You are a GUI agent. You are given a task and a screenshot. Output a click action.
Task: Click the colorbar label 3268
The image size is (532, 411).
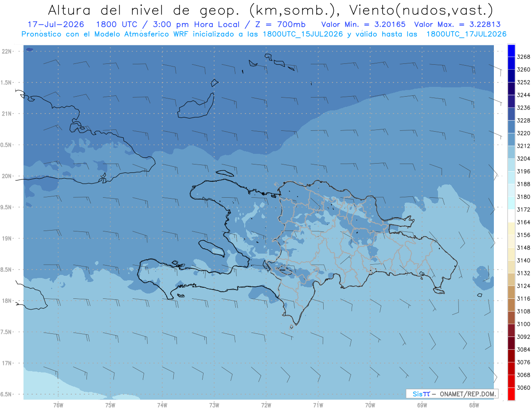(524, 57)
